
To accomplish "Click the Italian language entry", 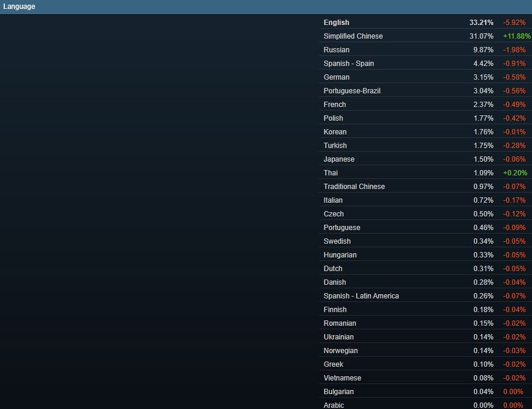I will [x=426, y=200].
